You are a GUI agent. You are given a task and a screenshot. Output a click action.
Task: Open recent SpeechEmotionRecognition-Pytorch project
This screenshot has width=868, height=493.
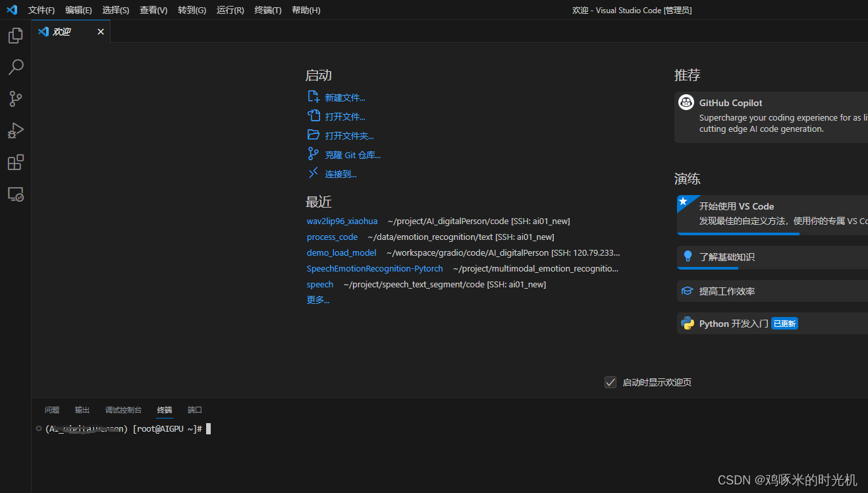375,268
